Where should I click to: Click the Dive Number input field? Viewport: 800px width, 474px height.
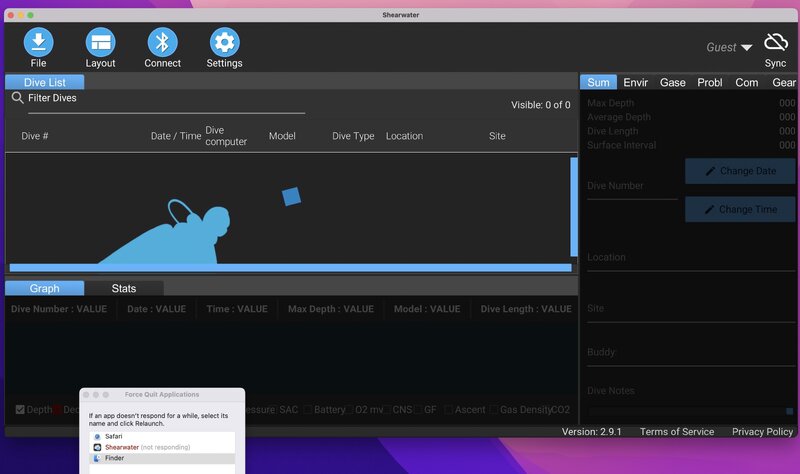click(x=632, y=189)
